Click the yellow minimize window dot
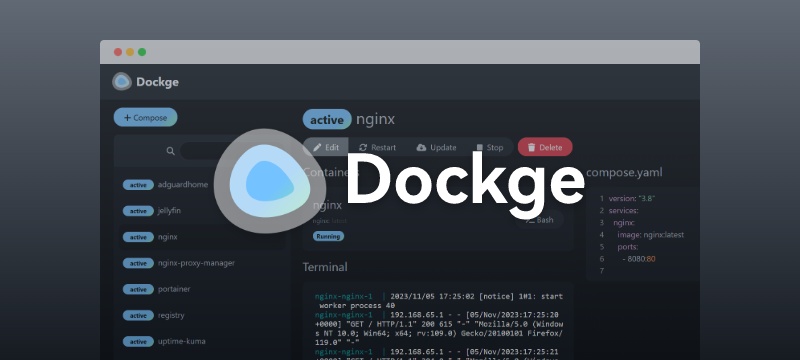 click(x=130, y=52)
